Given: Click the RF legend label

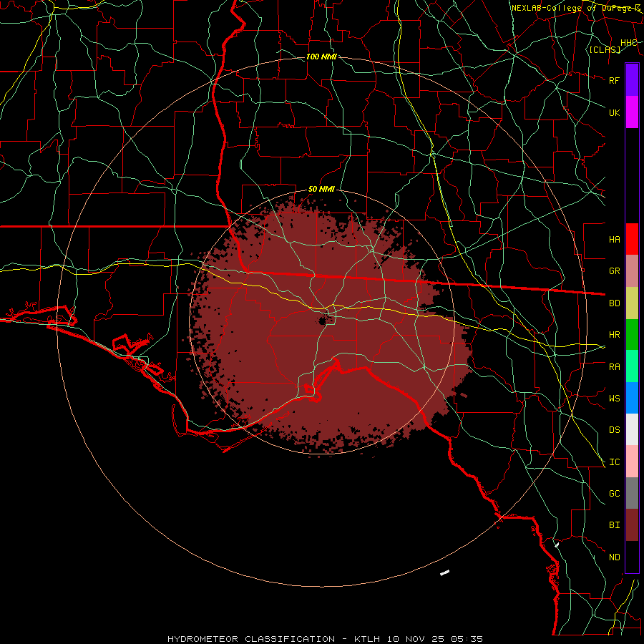Looking at the screenshot, I should tap(614, 80).
